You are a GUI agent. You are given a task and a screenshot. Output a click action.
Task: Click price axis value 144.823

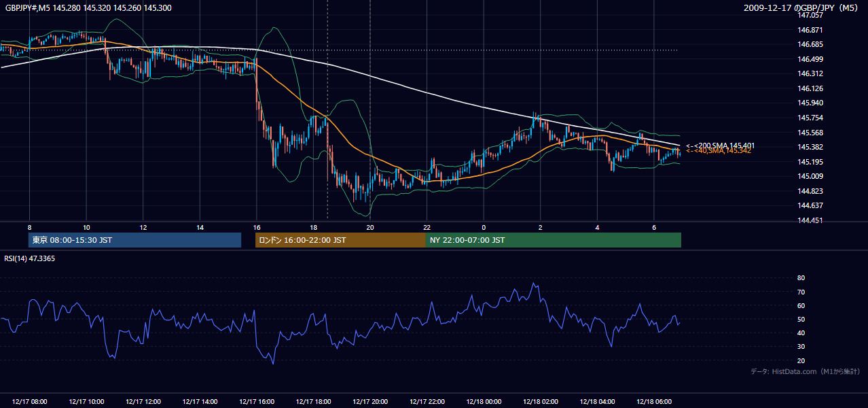(810, 191)
